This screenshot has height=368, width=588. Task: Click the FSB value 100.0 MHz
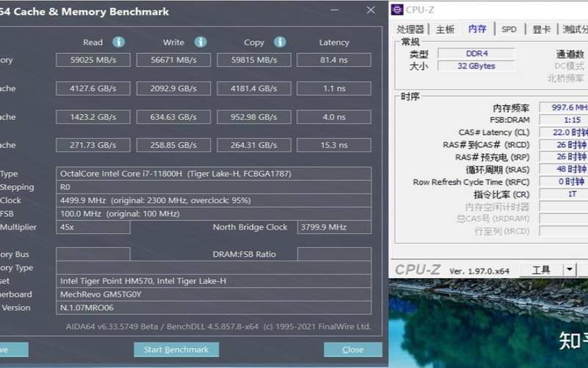click(x=214, y=214)
